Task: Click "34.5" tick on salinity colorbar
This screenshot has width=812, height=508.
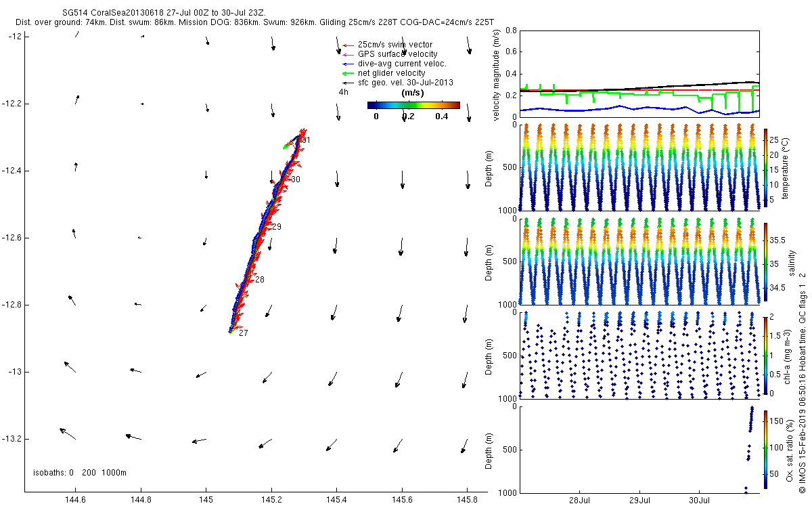Action: (777, 289)
